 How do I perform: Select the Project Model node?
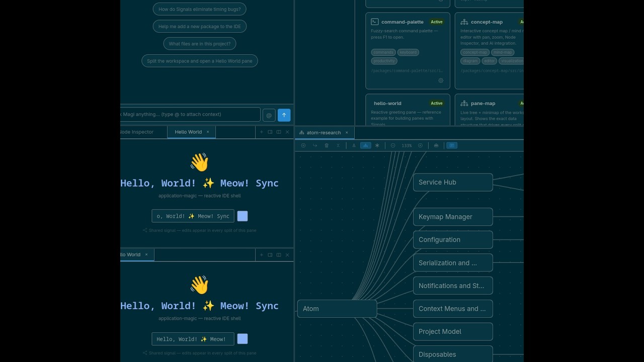pos(453,332)
